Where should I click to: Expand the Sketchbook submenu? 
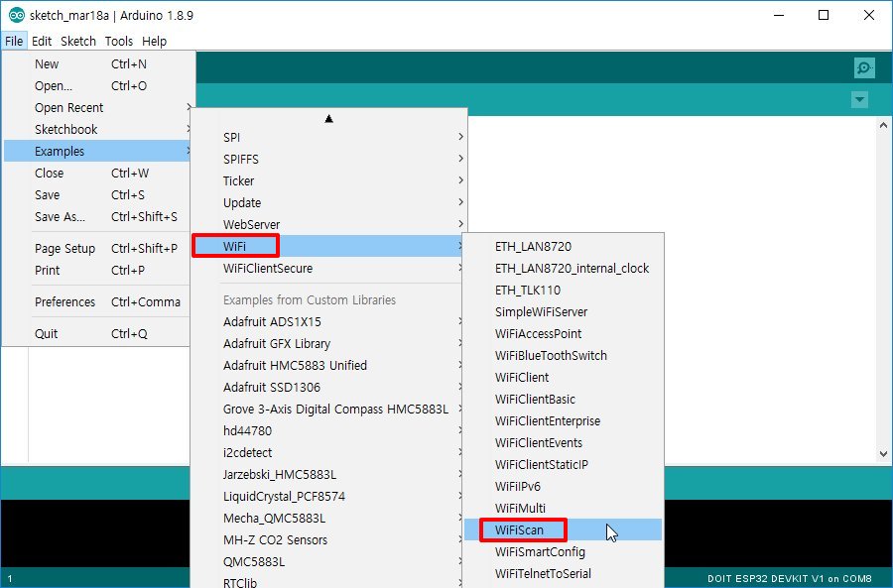(x=98, y=129)
